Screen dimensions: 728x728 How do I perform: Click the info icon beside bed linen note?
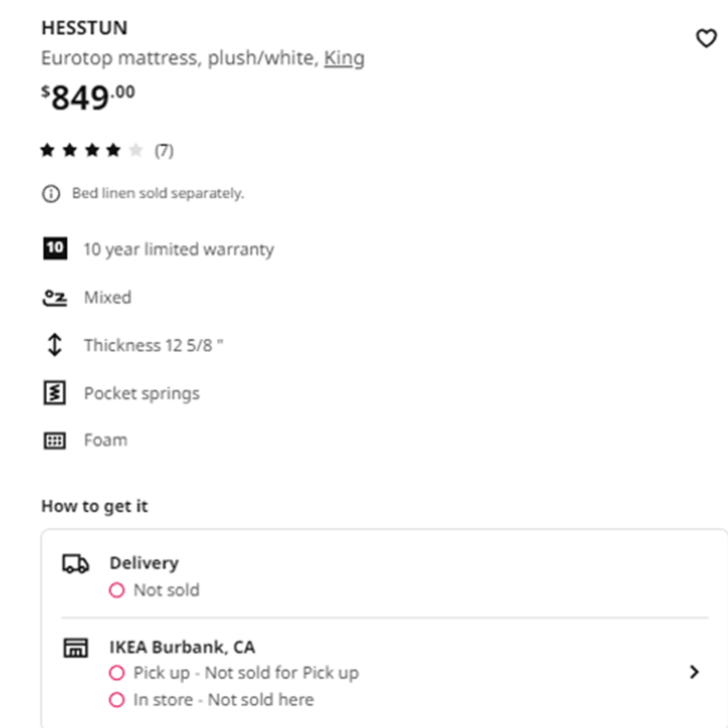[51, 194]
